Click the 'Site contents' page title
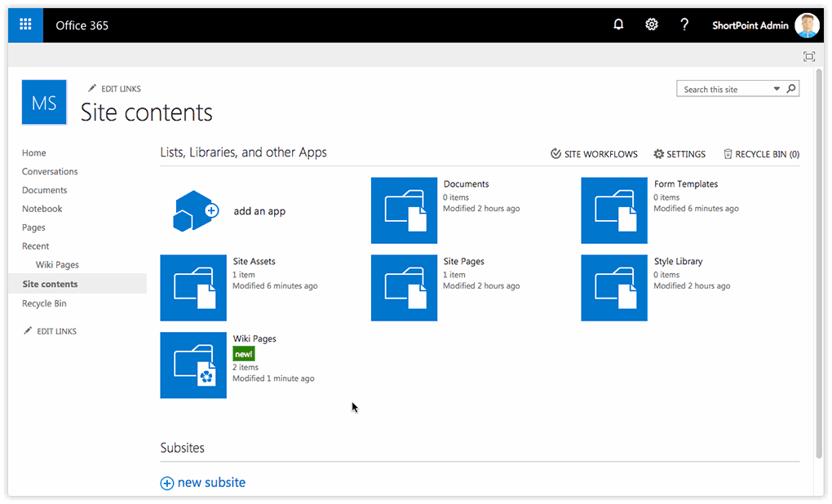 tap(147, 113)
